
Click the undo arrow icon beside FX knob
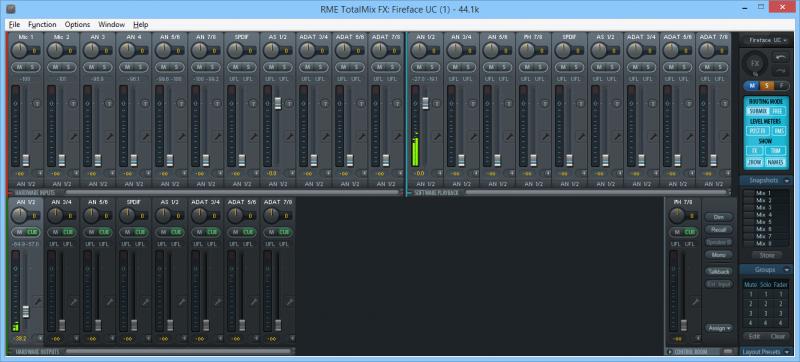pos(781,58)
